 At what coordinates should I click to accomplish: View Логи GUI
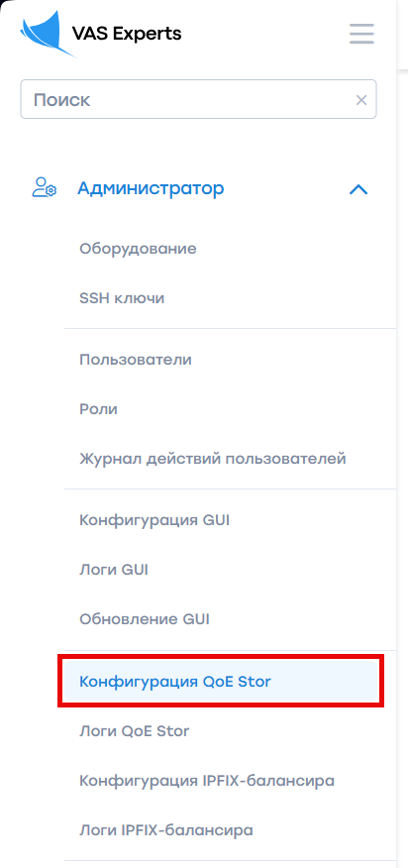114,570
